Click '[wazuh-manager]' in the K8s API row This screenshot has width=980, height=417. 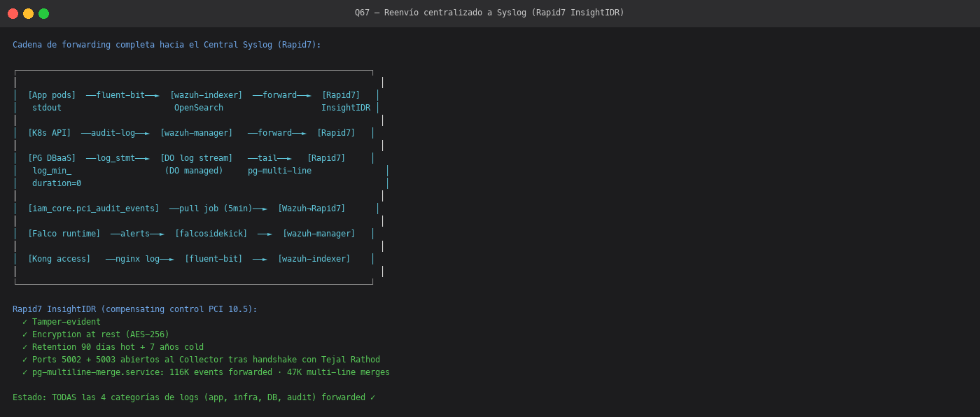coord(196,133)
